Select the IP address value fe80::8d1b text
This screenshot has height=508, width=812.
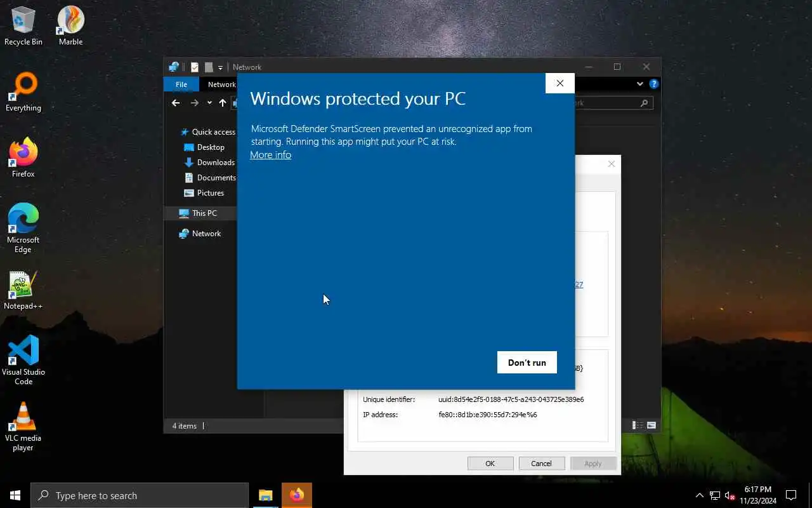point(487,415)
